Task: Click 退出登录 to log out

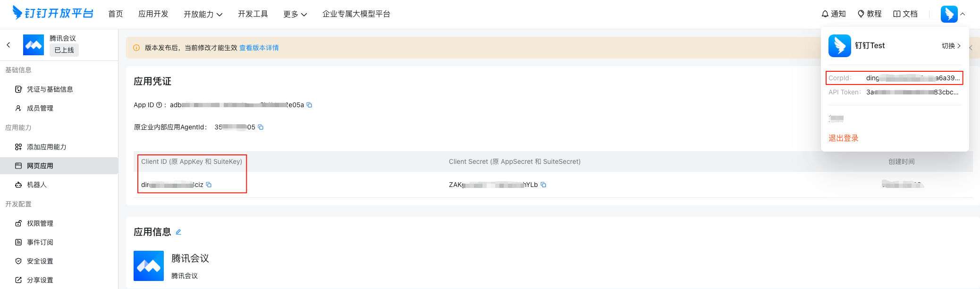Action: pyautogui.click(x=844, y=138)
